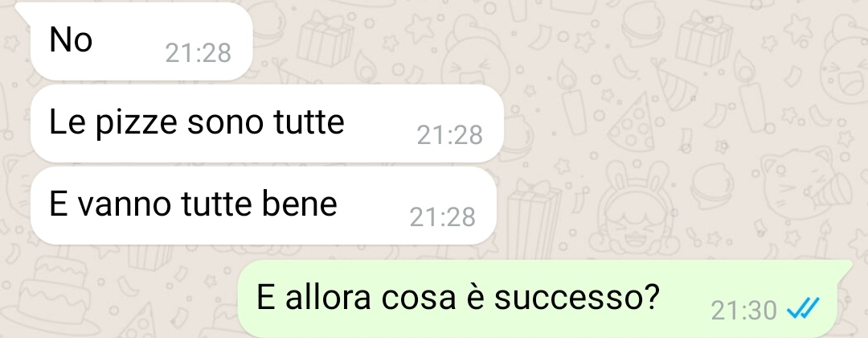Screen dimensions: 868x338
Task: Select the "No" message bubble
Action: pyautogui.click(x=141, y=41)
